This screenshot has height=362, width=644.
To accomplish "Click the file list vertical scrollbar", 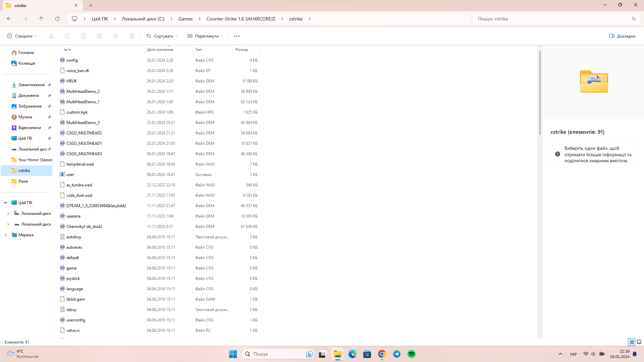I will point(540,93).
